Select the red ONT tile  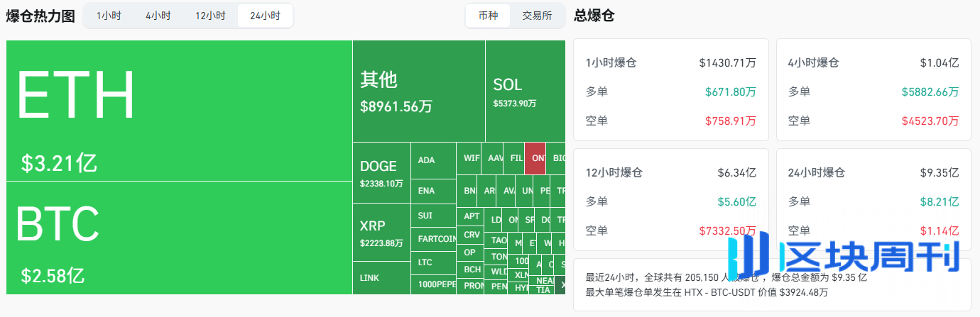[535, 158]
